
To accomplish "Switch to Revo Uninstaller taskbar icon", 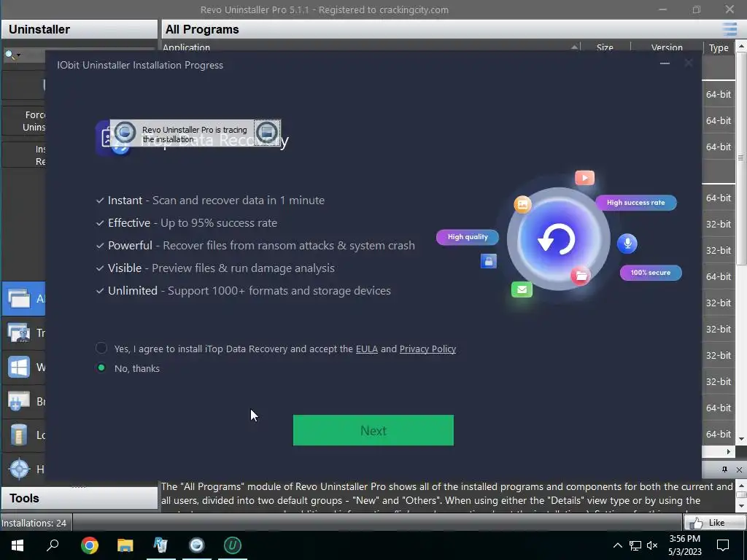I will 161,545.
